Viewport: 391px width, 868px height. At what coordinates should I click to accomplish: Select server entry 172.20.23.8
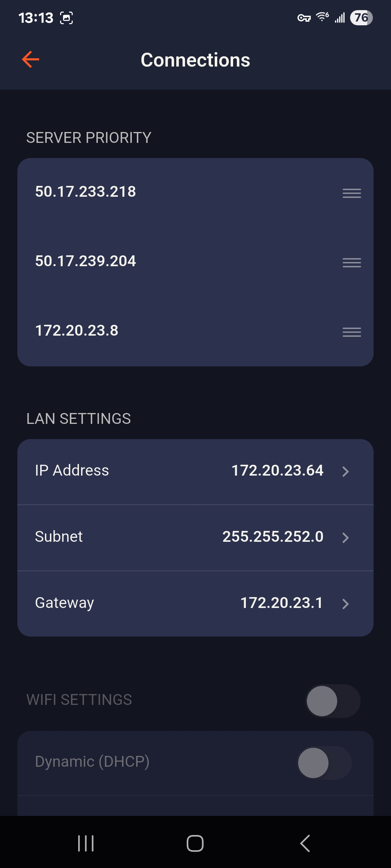tap(77, 331)
